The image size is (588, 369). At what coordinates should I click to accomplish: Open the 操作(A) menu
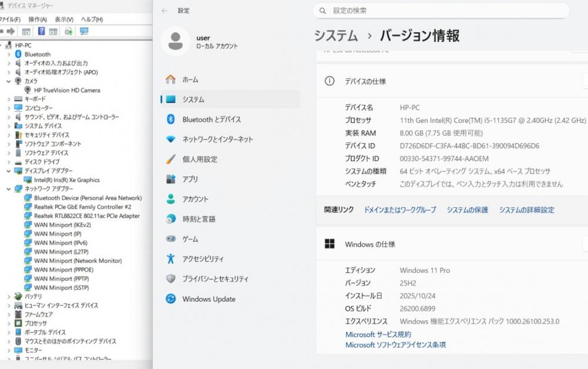[38, 19]
